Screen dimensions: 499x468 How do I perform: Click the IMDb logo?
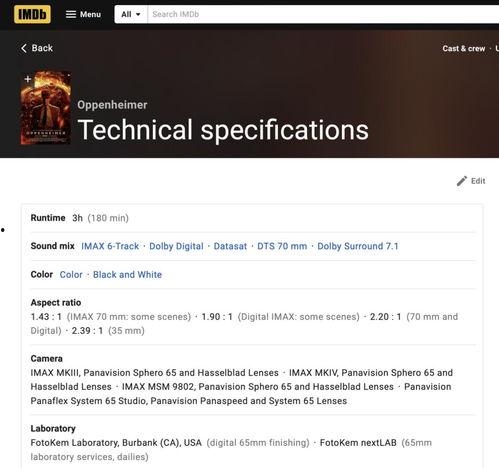(32, 14)
